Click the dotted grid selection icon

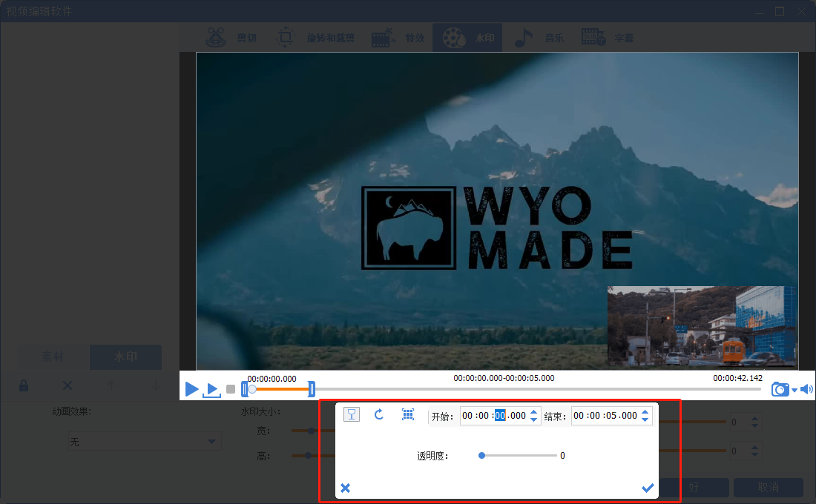[x=408, y=414]
